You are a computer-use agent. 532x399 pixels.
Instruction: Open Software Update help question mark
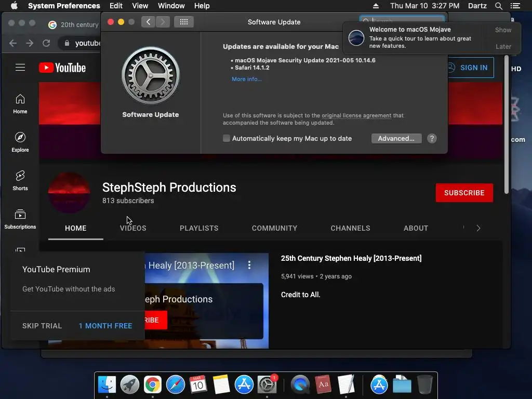(x=432, y=138)
